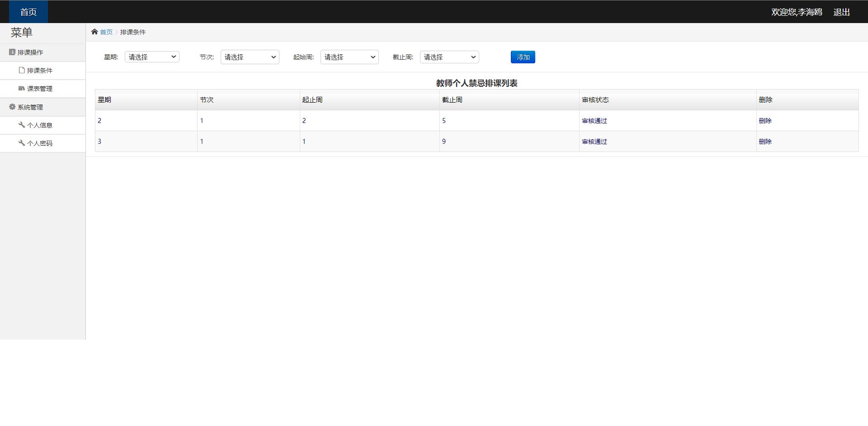Click the 教师个人禁忌排课列表 table title
This screenshot has width=868, height=426.
click(476, 83)
